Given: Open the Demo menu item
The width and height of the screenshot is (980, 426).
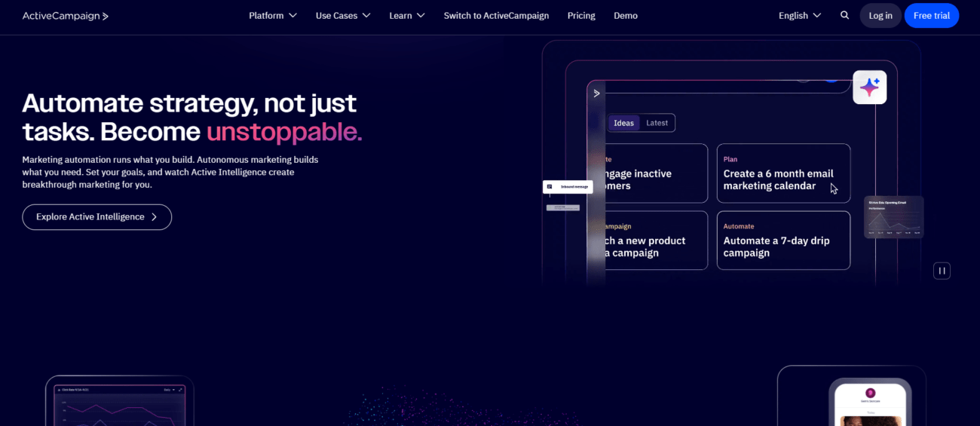Looking at the screenshot, I should [626, 16].
